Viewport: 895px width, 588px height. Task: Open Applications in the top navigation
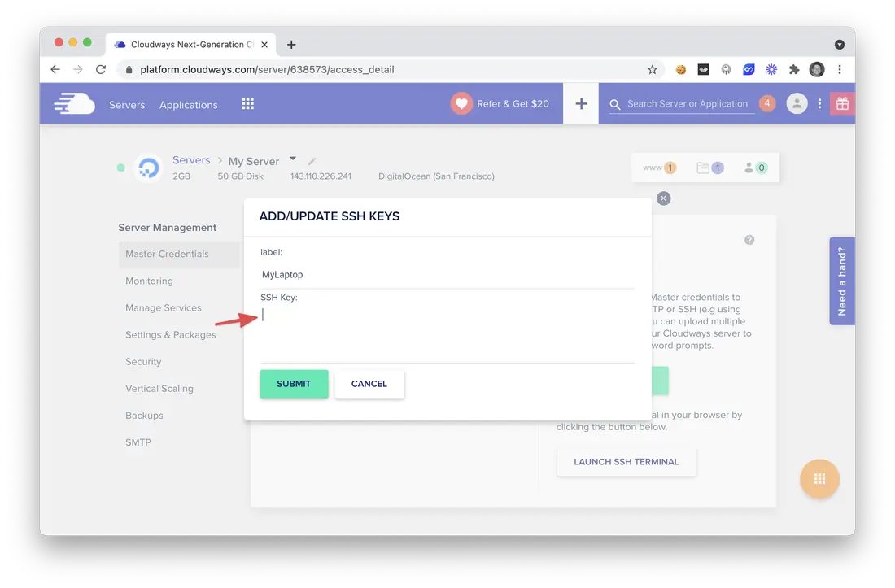point(189,105)
